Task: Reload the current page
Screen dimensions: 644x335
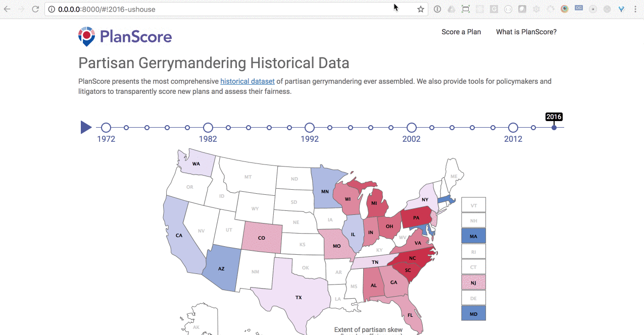Action: (34, 9)
